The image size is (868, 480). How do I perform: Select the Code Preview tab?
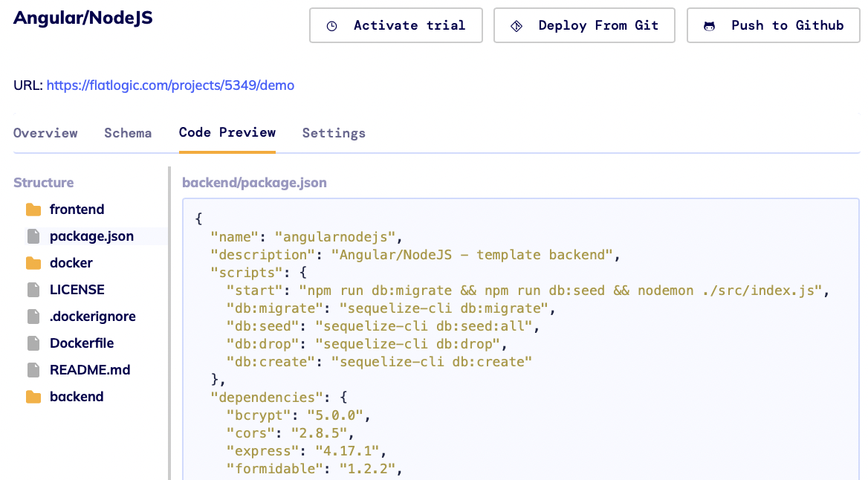pyautogui.click(x=227, y=133)
